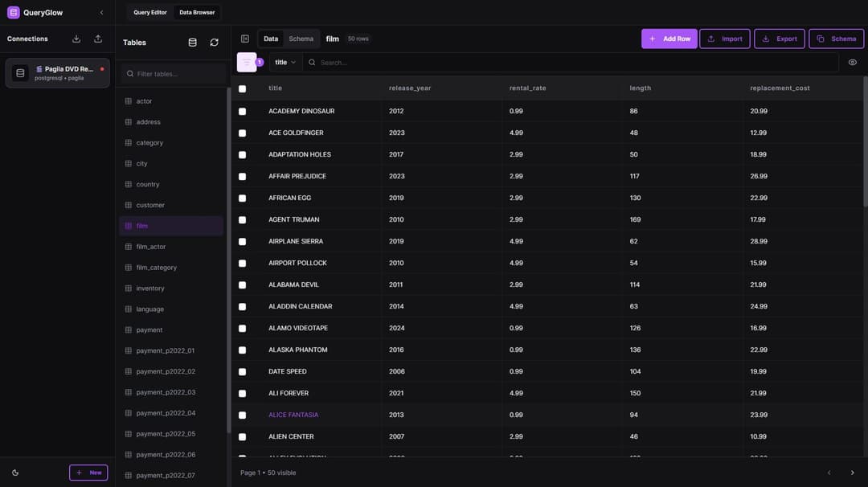Check the AFRICAN EGG row checkbox
The height and width of the screenshot is (487, 868).
[242, 198]
